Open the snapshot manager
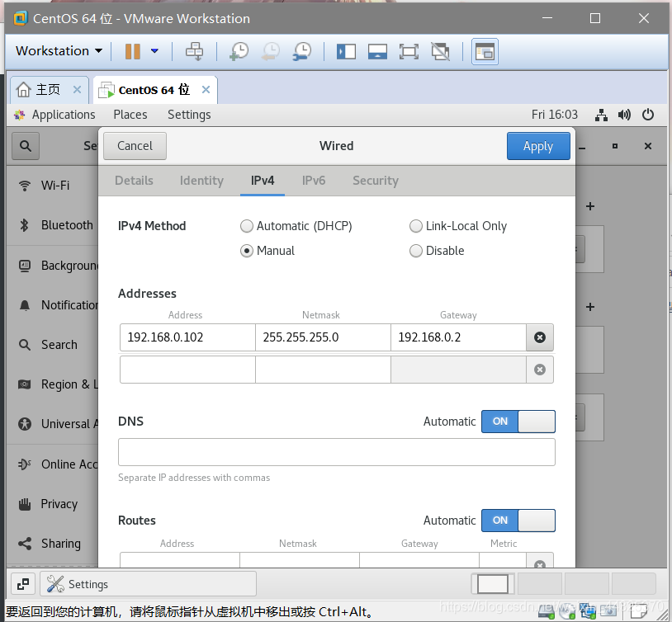 click(x=302, y=51)
